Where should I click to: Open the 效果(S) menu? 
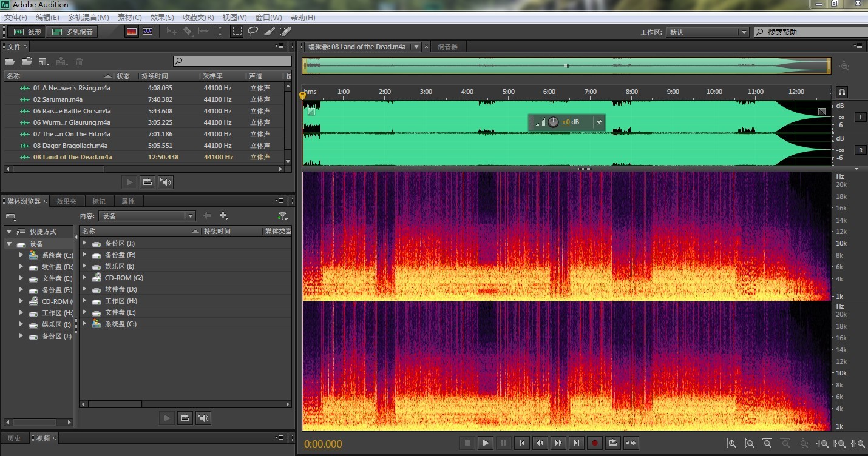161,18
